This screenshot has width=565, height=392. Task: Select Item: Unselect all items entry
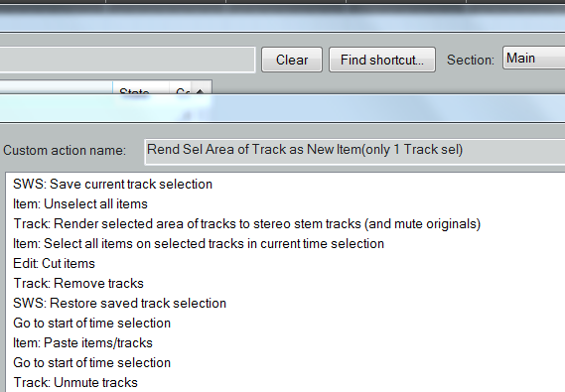tap(80, 203)
